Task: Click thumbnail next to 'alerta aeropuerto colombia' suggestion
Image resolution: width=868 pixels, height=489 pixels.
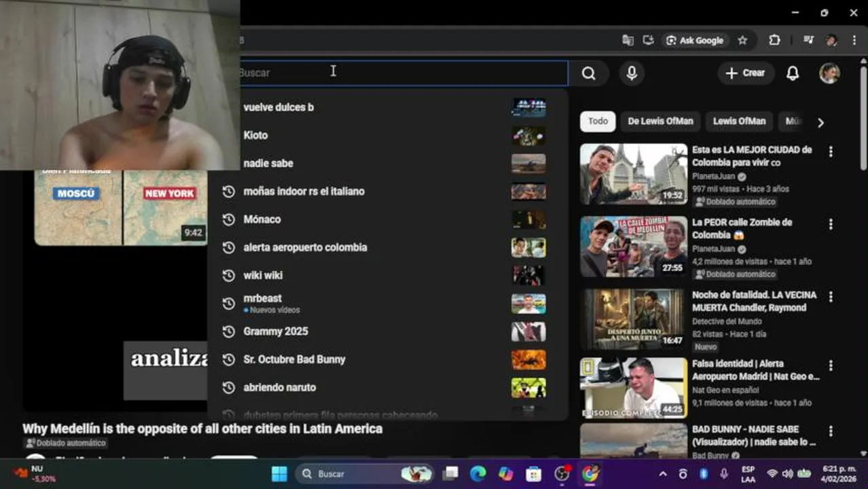Action: pyautogui.click(x=528, y=247)
